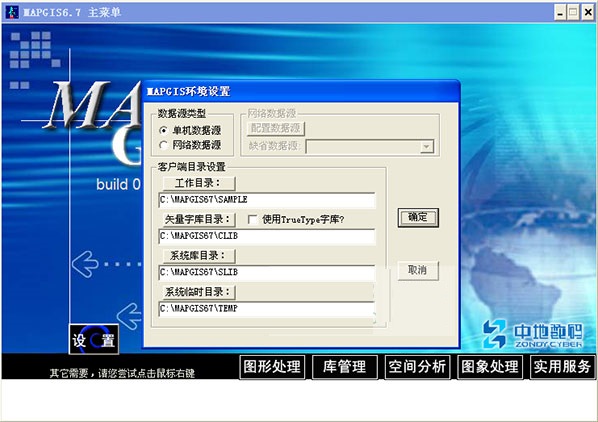Click the disabled 配置数据源 button
The width and height of the screenshot is (598, 422).
pos(276,128)
